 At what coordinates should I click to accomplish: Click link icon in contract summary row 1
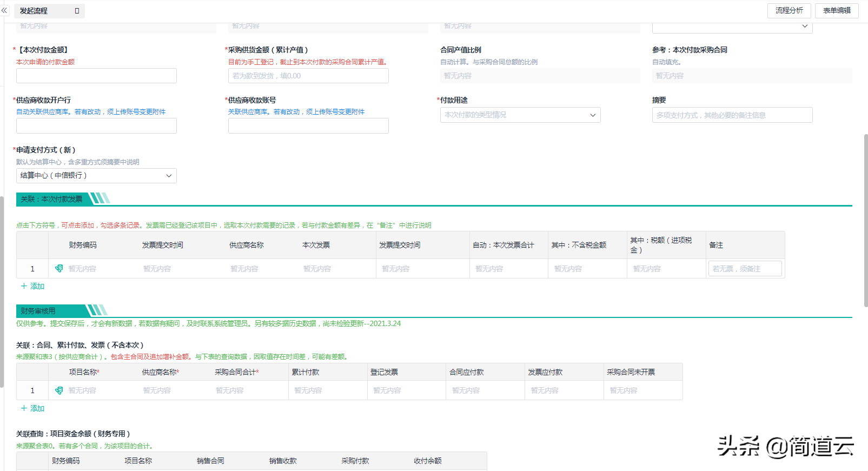(59, 390)
